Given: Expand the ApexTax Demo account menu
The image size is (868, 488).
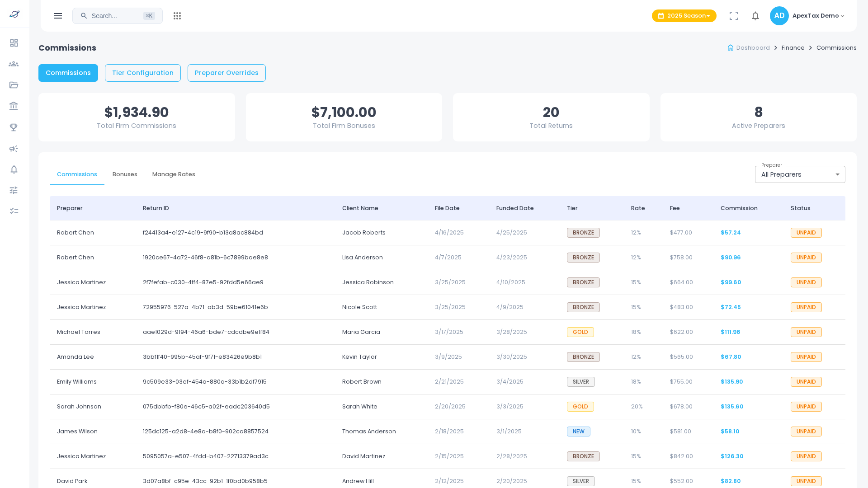Looking at the screenshot, I should (x=818, y=16).
